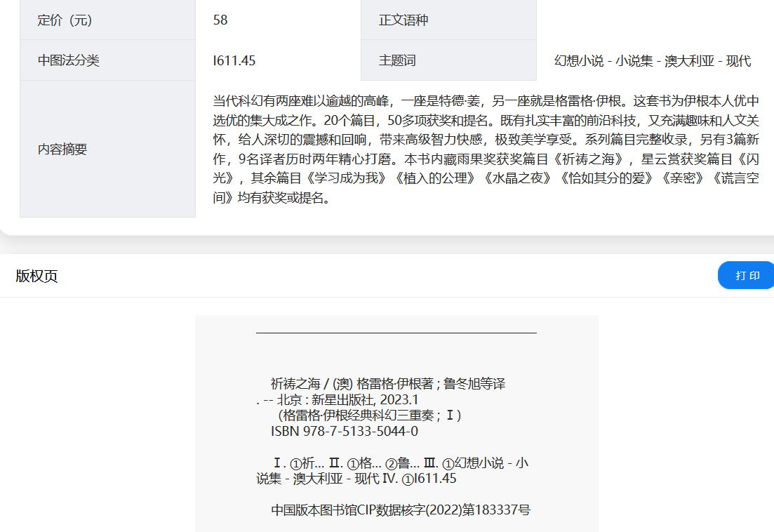The image size is (774, 532).
Task: Click the I611.45 value in the table
Action: (234, 61)
